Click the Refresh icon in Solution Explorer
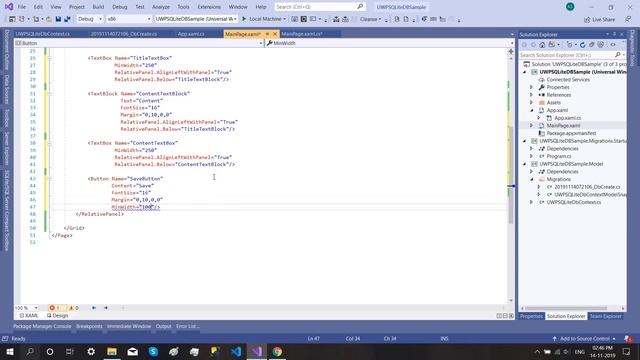The height and width of the screenshot is (360, 640). click(582, 44)
